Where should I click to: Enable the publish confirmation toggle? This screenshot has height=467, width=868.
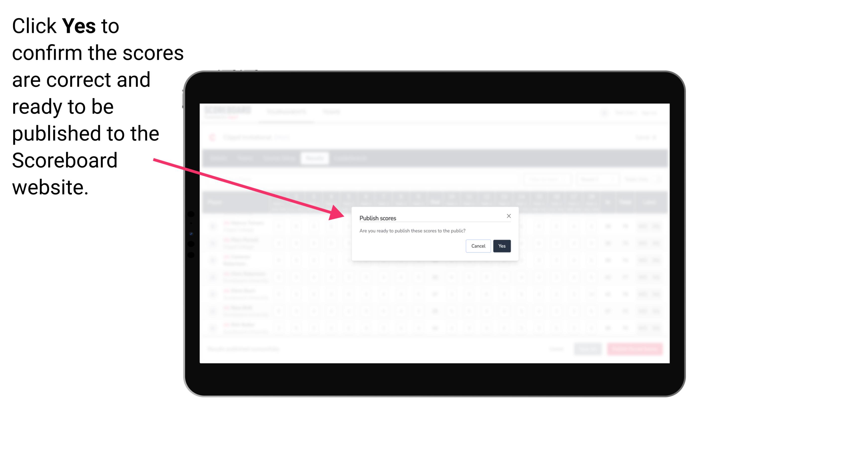501,245
